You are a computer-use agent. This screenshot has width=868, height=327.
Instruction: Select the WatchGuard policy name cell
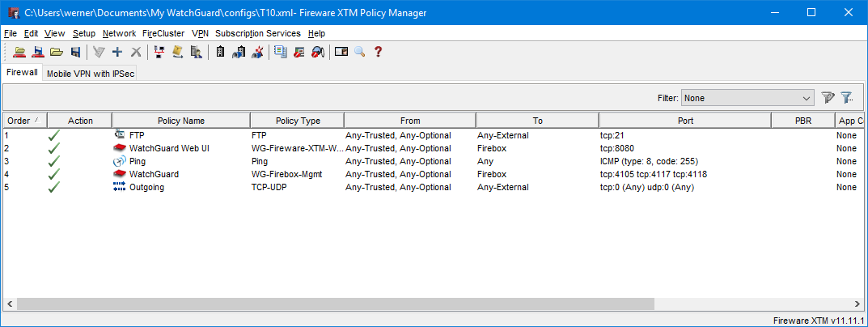(x=181, y=174)
